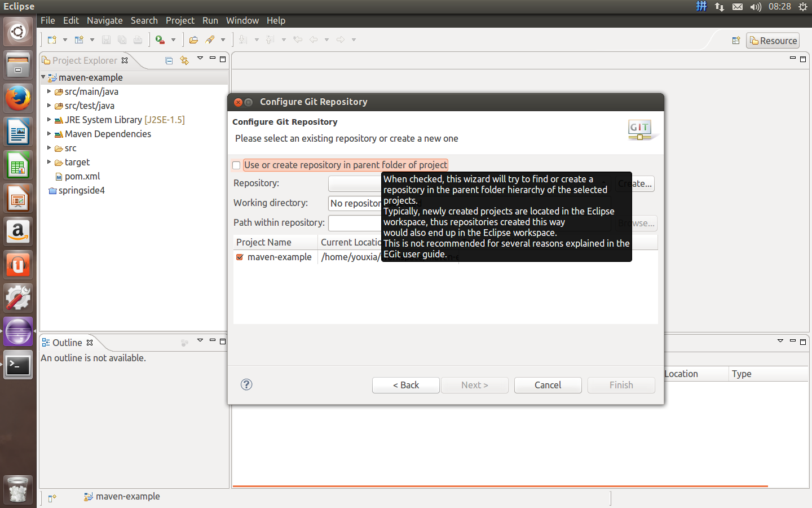The width and height of the screenshot is (812, 508).
Task: Enable 'Use or create repository in parent folder'
Action: (x=236, y=165)
